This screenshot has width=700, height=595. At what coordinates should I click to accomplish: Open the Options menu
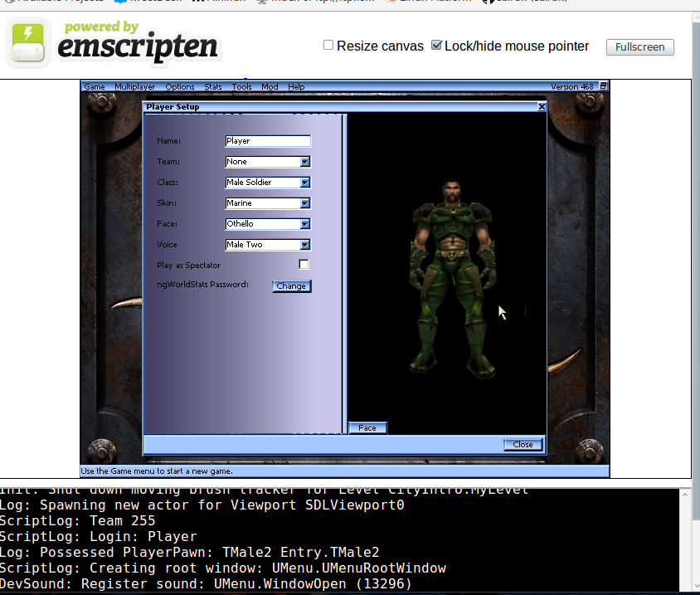[180, 86]
